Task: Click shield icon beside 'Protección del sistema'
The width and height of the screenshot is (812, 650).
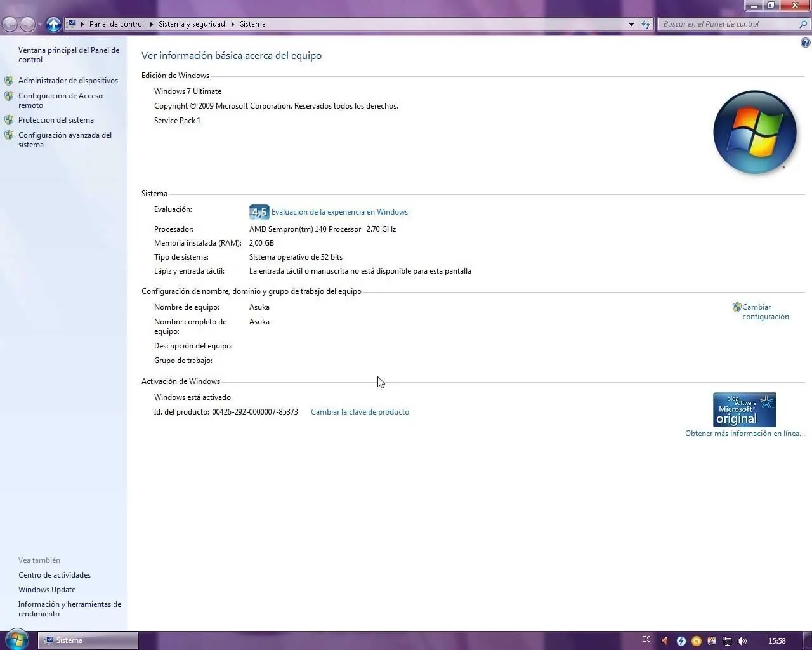Action: tap(9, 120)
